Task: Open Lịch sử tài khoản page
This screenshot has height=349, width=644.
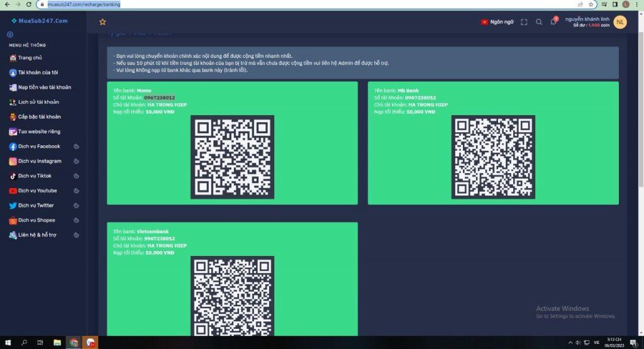Action: pyautogui.click(x=34, y=102)
